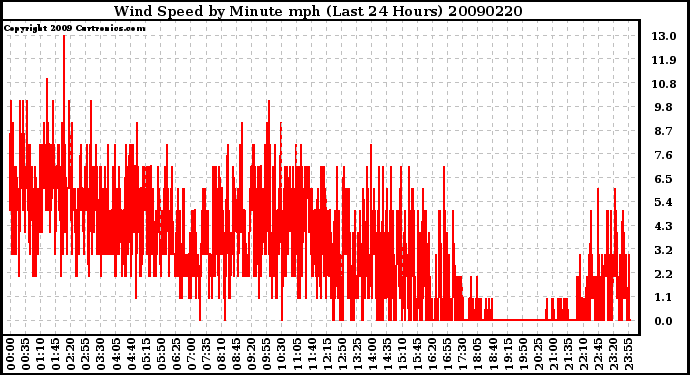
Task: Click the 07:00 time axis label
Action: [x=191, y=354]
